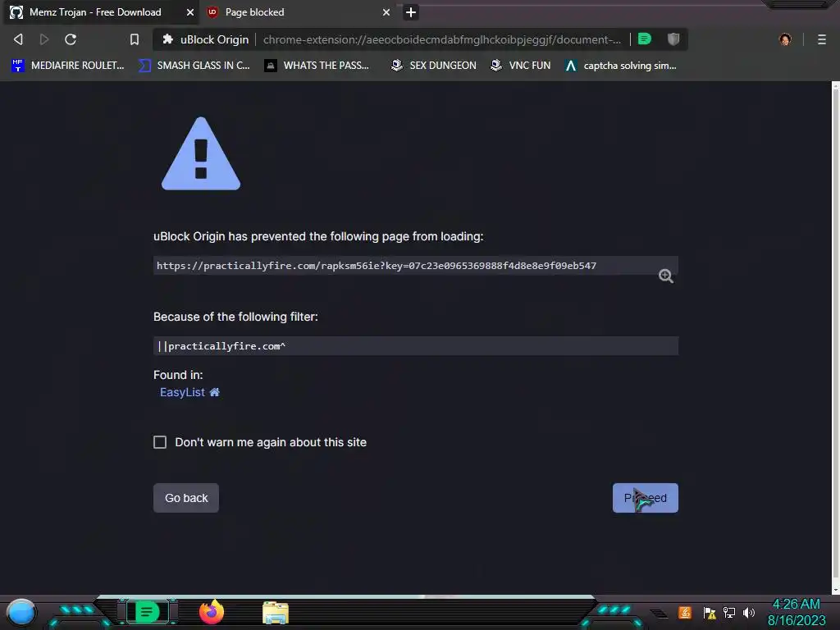Close the Memz Trojan tab
The width and height of the screenshot is (840, 630).
(x=190, y=12)
